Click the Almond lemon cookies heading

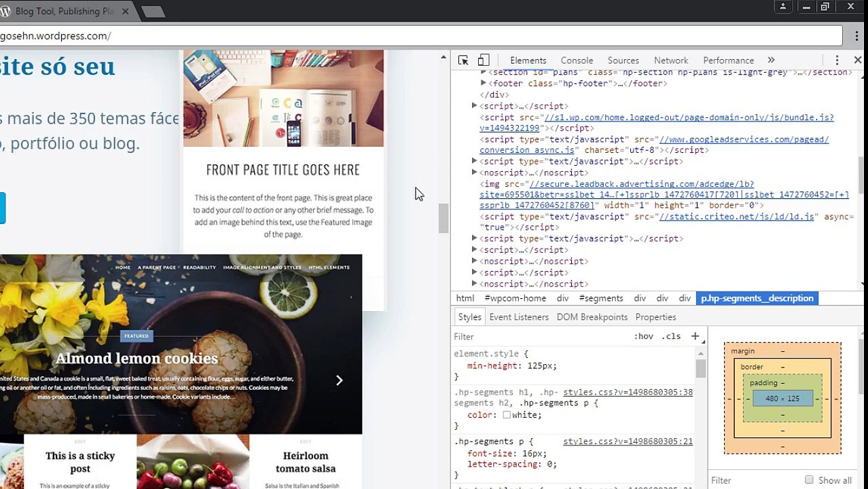point(137,359)
